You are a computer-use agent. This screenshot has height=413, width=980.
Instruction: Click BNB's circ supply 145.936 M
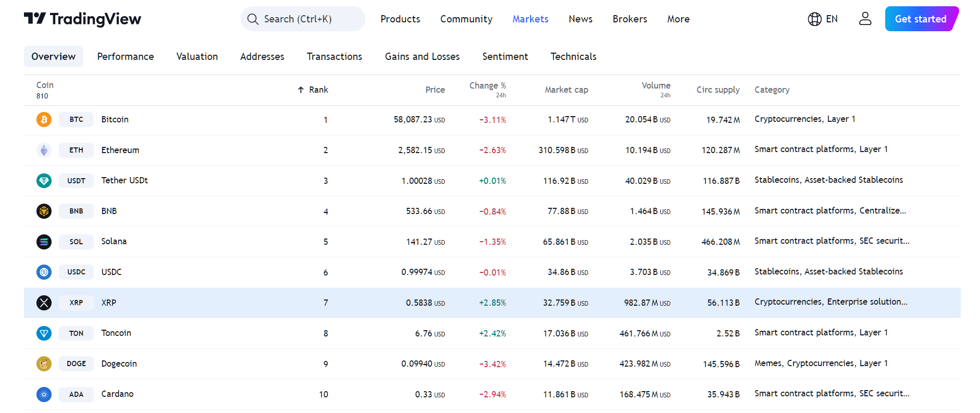pyautogui.click(x=721, y=211)
